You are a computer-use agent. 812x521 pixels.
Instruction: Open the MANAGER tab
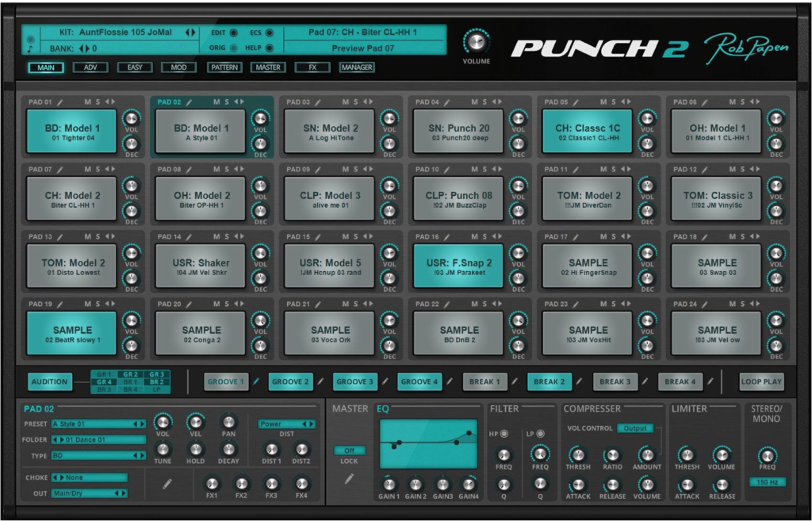pyautogui.click(x=356, y=67)
